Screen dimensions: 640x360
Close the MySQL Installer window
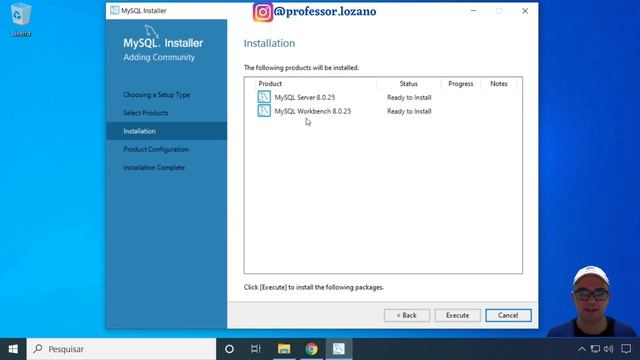[525, 11]
